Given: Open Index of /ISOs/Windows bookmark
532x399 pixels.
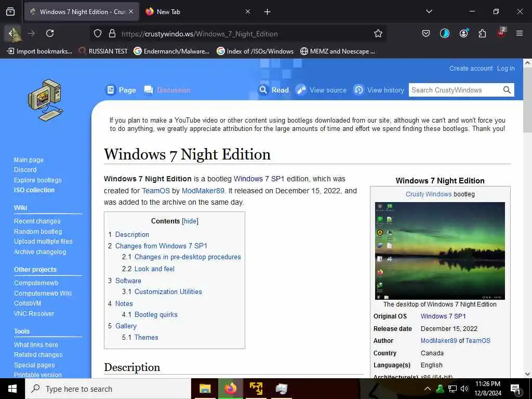Looking at the screenshot, I should pos(255,51).
